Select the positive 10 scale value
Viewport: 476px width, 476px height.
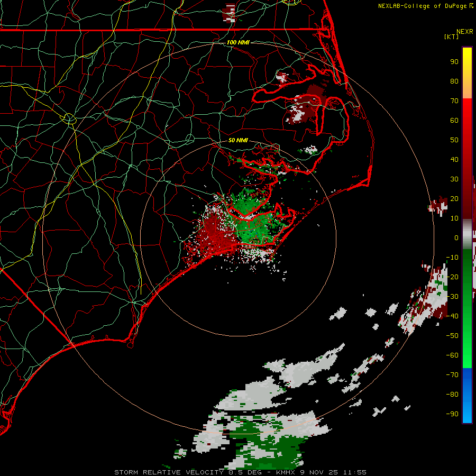coord(454,218)
